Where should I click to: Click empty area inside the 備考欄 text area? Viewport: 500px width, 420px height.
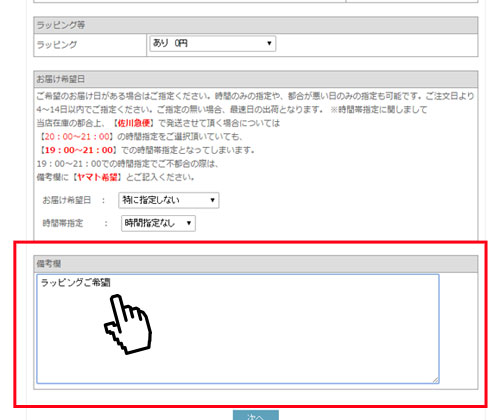click(x=283, y=333)
